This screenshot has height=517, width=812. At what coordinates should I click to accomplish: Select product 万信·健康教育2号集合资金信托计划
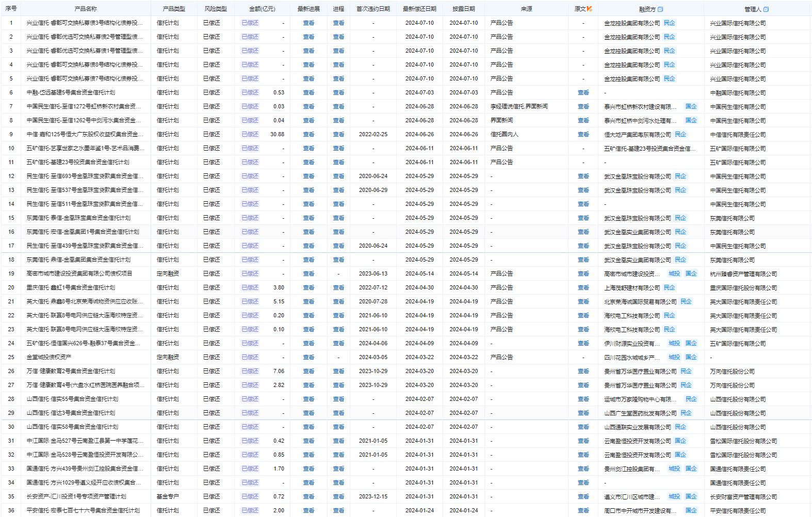tap(71, 371)
